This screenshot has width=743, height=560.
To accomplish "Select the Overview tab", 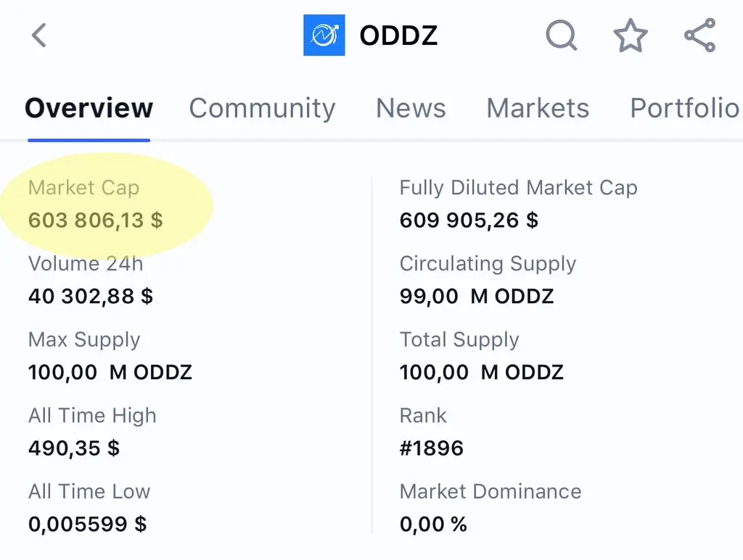I will pyautogui.click(x=89, y=108).
